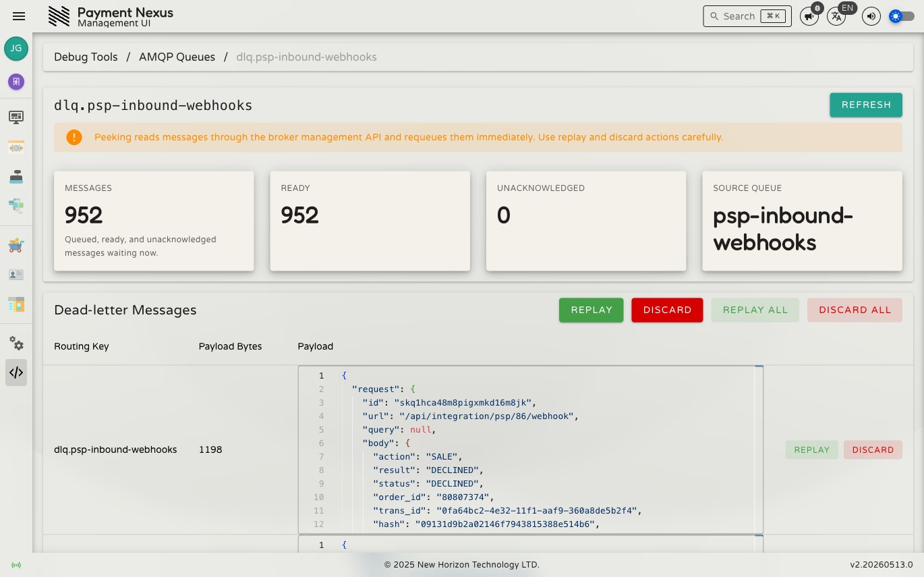Open the shopping cart sidebar icon
This screenshot has width=924, height=577.
[x=16, y=245]
